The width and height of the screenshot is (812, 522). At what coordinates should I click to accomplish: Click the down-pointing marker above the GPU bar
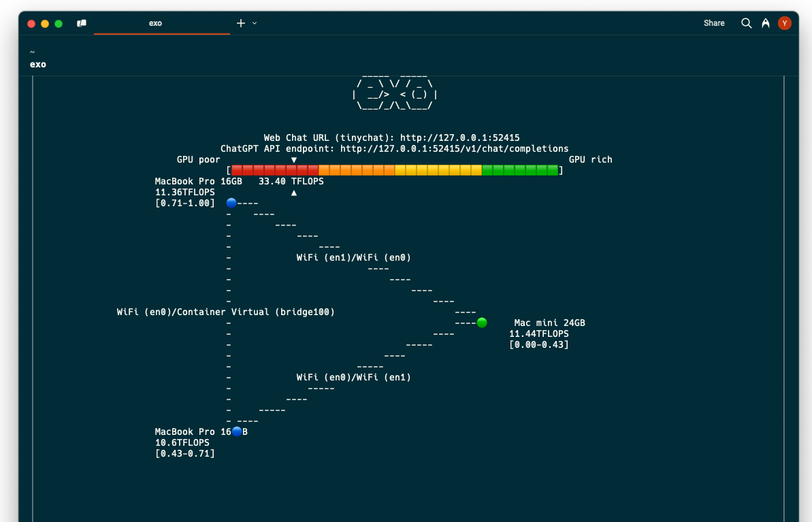(x=293, y=160)
